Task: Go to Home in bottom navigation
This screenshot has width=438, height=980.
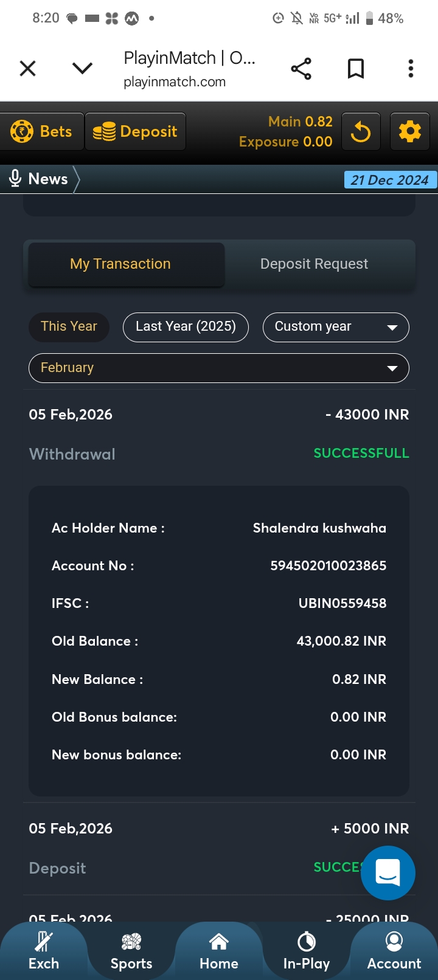Action: (219, 951)
